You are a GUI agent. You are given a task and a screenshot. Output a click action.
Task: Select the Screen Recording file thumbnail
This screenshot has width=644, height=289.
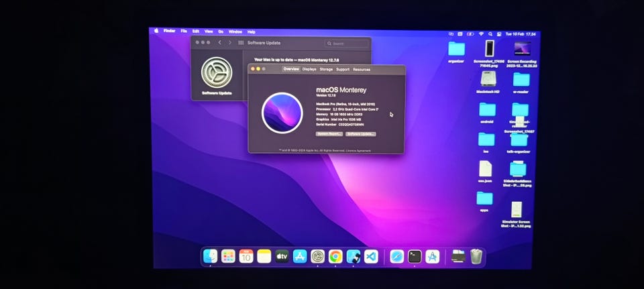(523, 49)
